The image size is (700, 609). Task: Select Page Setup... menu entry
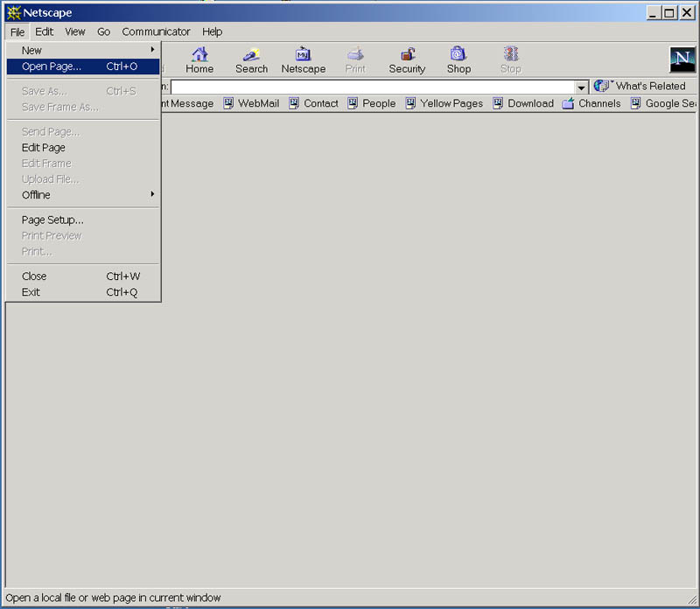pyautogui.click(x=83, y=220)
